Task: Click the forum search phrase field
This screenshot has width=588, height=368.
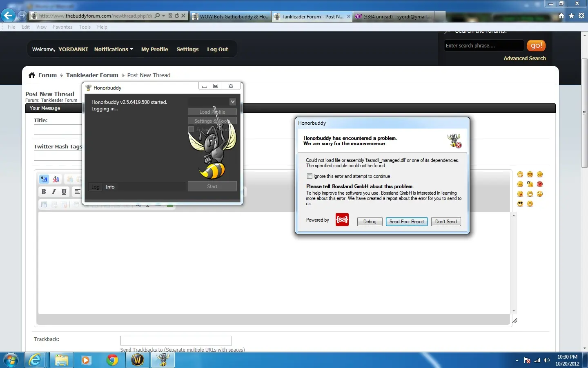Action: pos(484,45)
